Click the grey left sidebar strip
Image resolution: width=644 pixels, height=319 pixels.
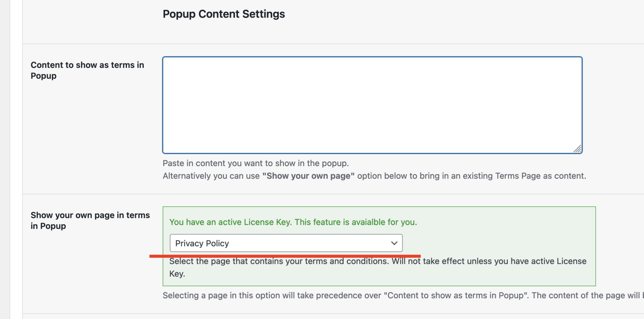(x=5, y=159)
